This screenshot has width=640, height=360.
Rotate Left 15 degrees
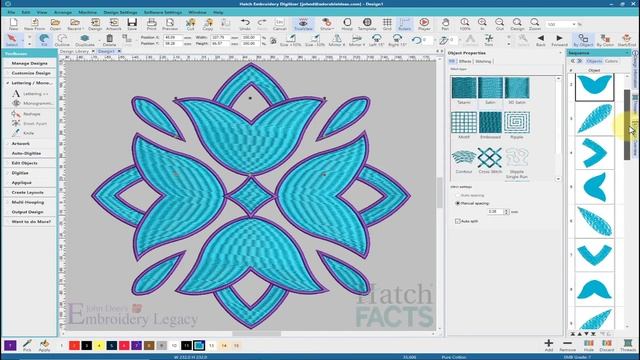tap(376, 40)
